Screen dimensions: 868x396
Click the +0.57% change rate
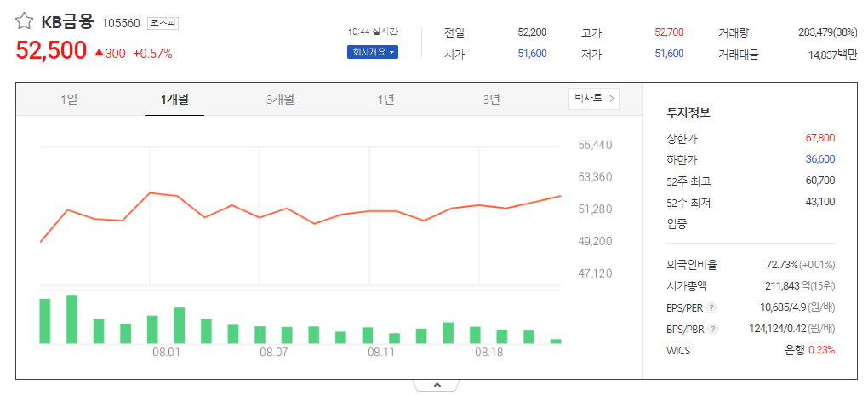point(152,54)
